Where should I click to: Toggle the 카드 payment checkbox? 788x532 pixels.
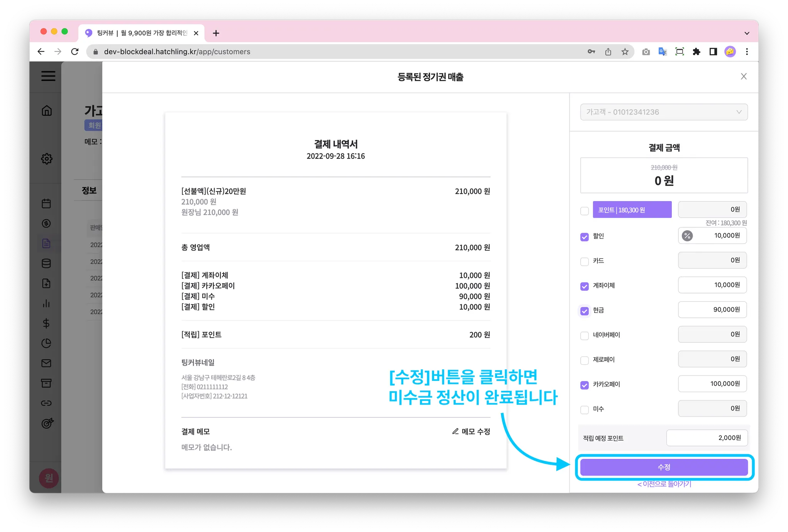pyautogui.click(x=584, y=262)
